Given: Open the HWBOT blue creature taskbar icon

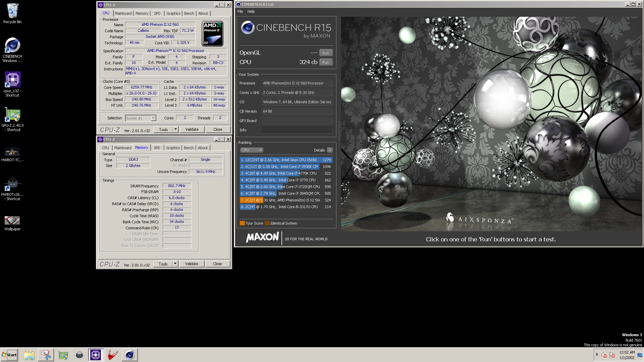Looking at the screenshot, I should pos(79,355).
